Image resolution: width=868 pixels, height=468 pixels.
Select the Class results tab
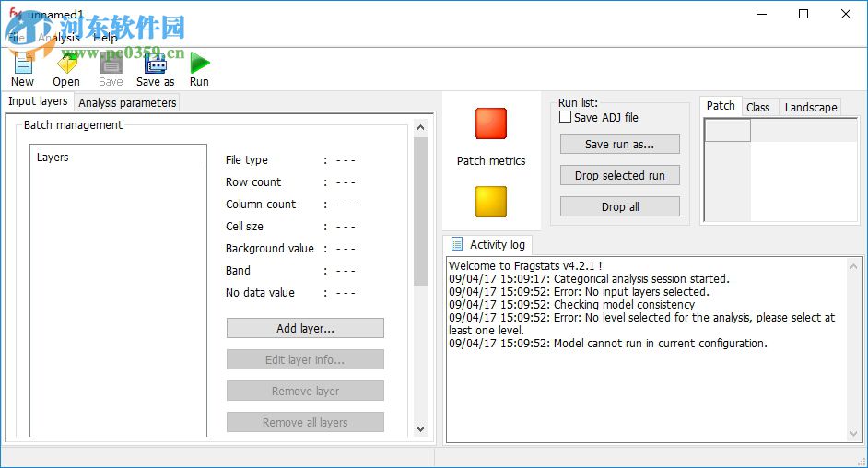[x=757, y=107]
